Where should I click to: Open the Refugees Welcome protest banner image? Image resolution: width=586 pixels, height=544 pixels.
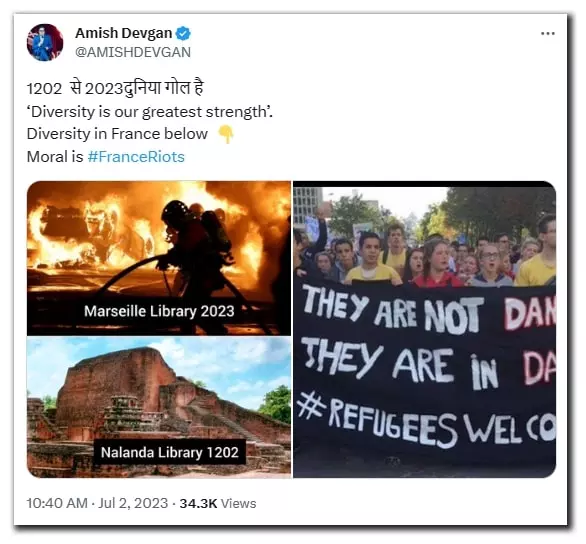point(424,330)
